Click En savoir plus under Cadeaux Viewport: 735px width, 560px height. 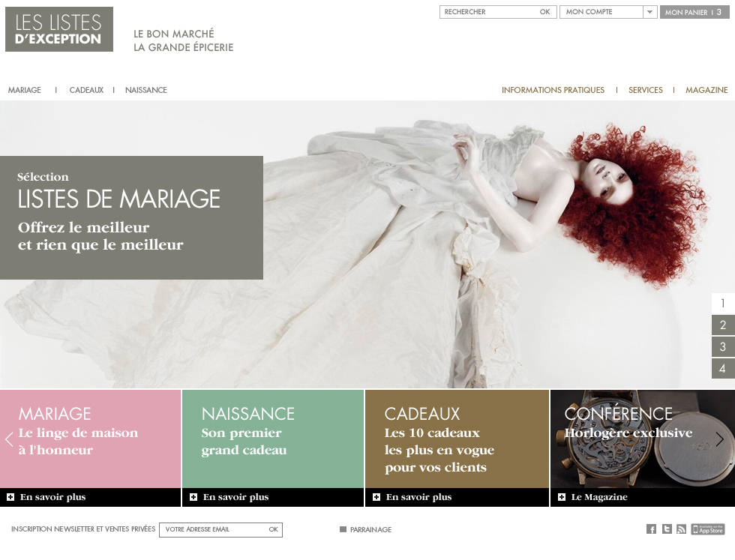(418, 497)
